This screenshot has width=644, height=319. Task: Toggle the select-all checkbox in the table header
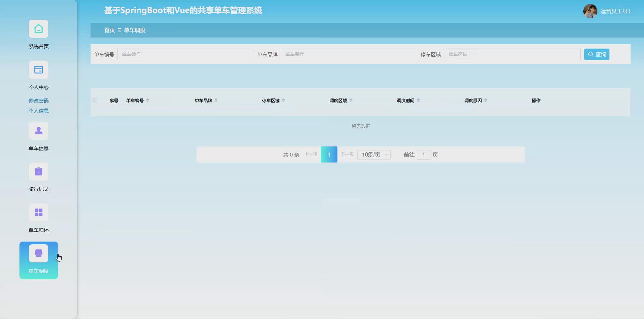click(x=95, y=100)
